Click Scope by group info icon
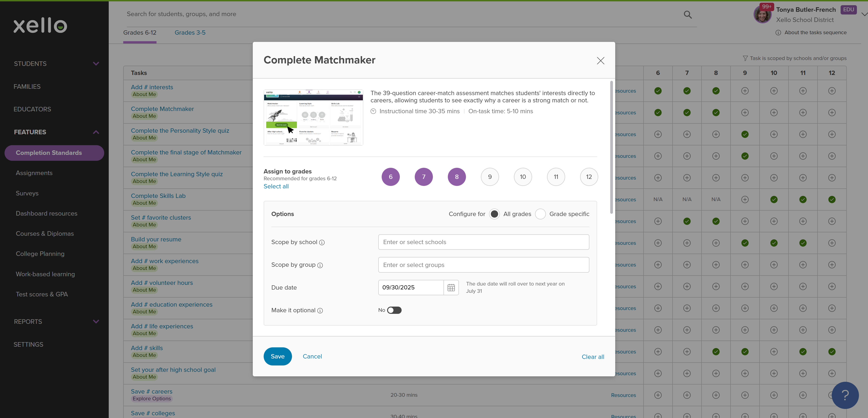Viewport: 868px width, 418px height. tap(320, 265)
